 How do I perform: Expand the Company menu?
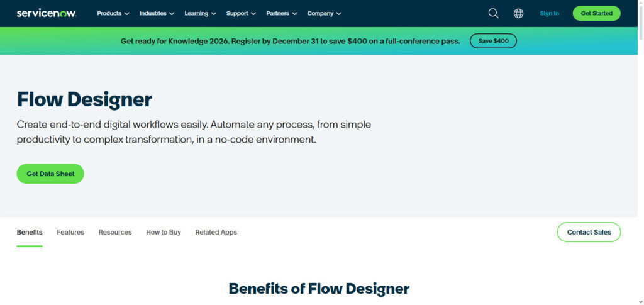click(324, 14)
